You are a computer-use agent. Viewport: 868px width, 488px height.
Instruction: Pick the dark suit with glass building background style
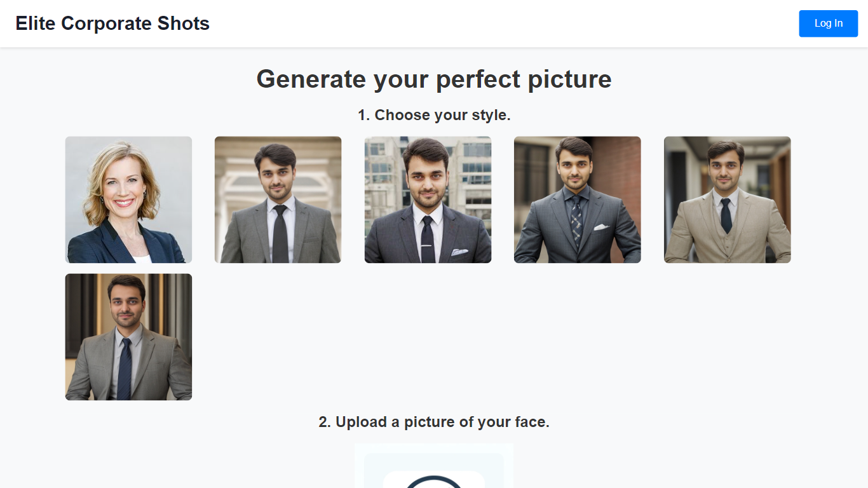click(428, 200)
